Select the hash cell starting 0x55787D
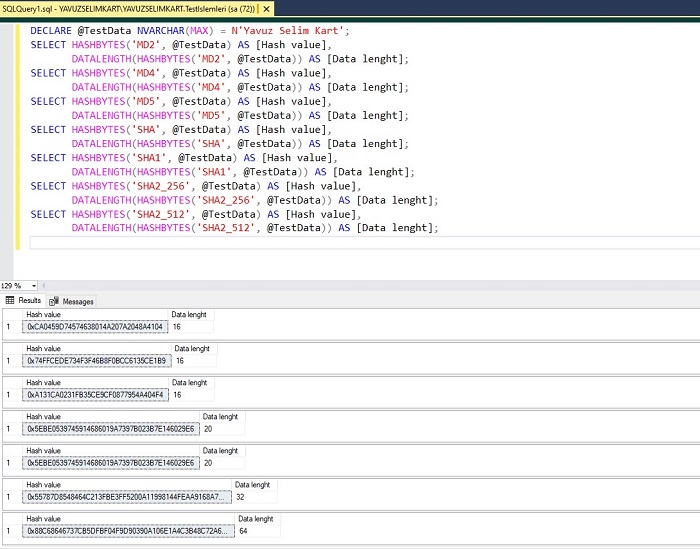 coord(127,497)
